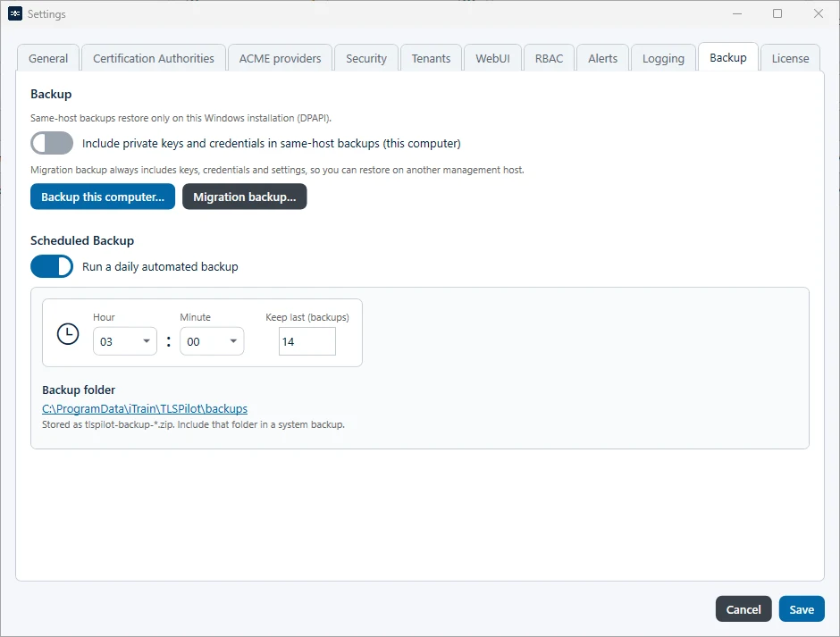Viewport: 840px width, 637px height.
Task: Open the Tenants tab
Action: [431, 58]
